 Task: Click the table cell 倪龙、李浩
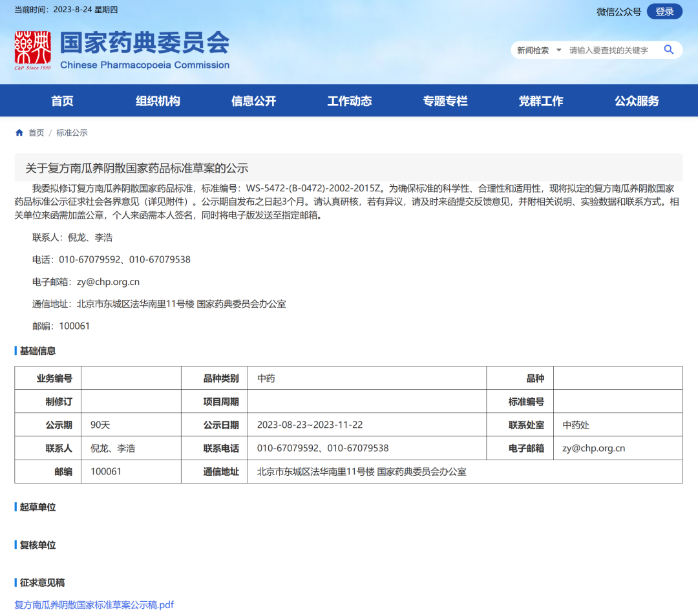tap(131, 448)
